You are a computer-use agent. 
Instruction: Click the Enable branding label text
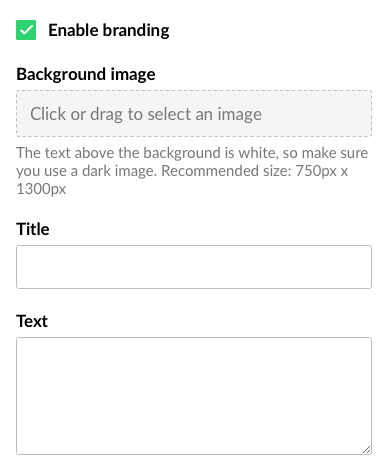click(109, 30)
